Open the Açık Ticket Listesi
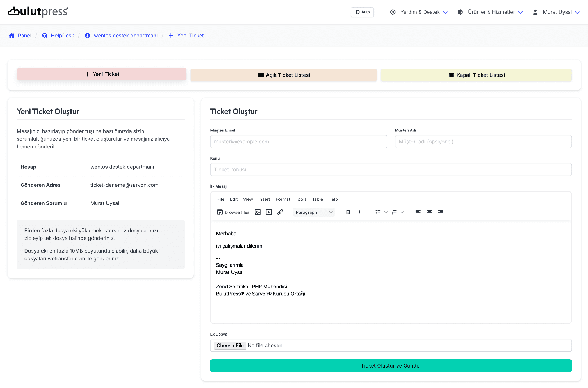The image size is (588, 388). tap(283, 75)
